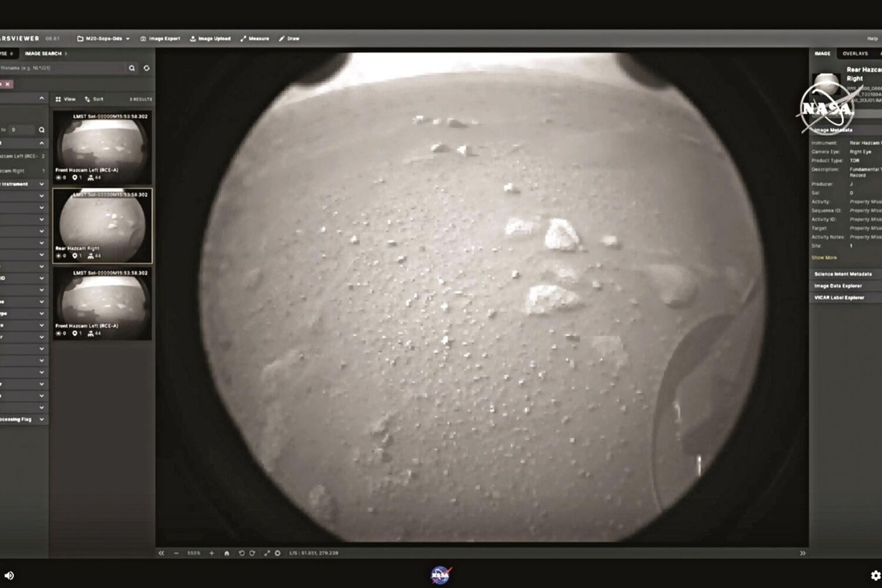Click the Show More link
882x588 pixels.
(824, 258)
